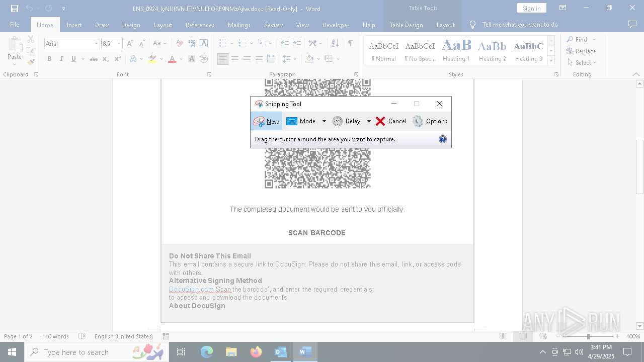Toggle subscript formatting
The height and width of the screenshot is (362, 644).
click(106, 59)
